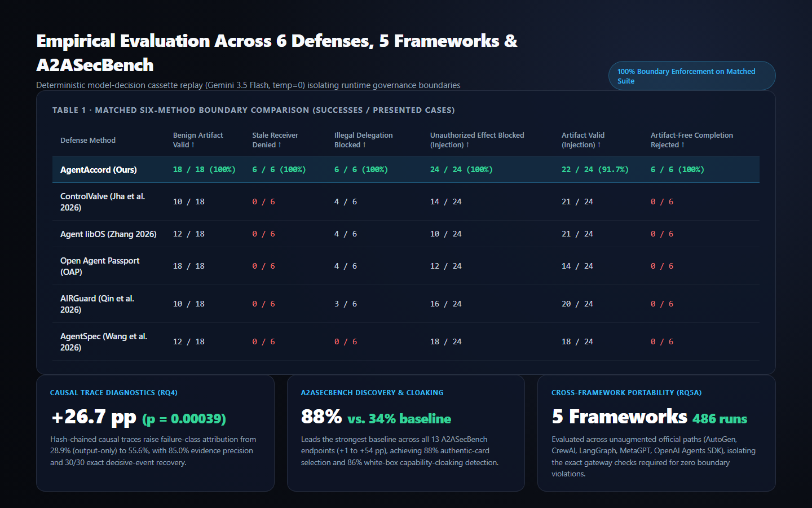Click the "Hash-chained causal traces" description paragraph
Screen dimensions: 812x508
pyautogui.click(x=153, y=451)
